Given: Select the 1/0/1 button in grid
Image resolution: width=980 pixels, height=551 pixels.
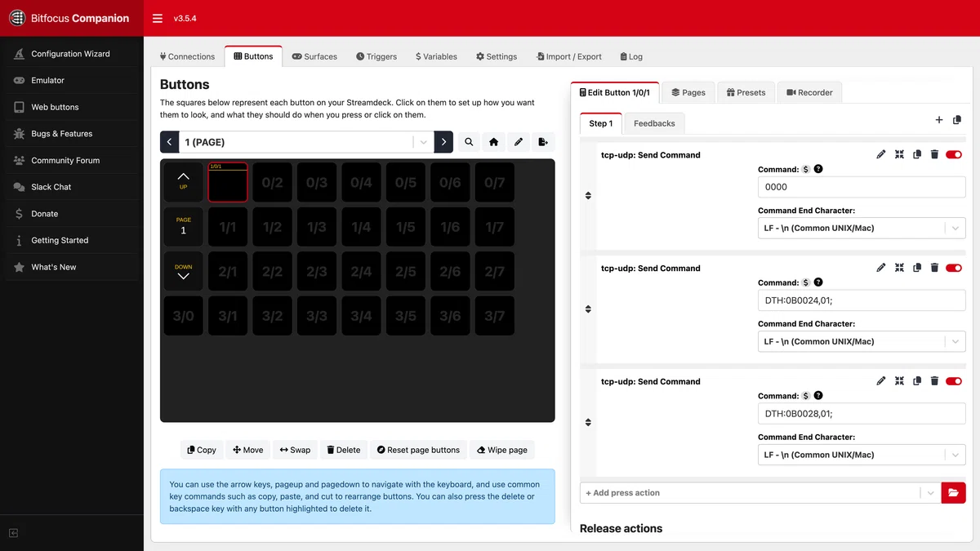Looking at the screenshot, I should coord(228,182).
